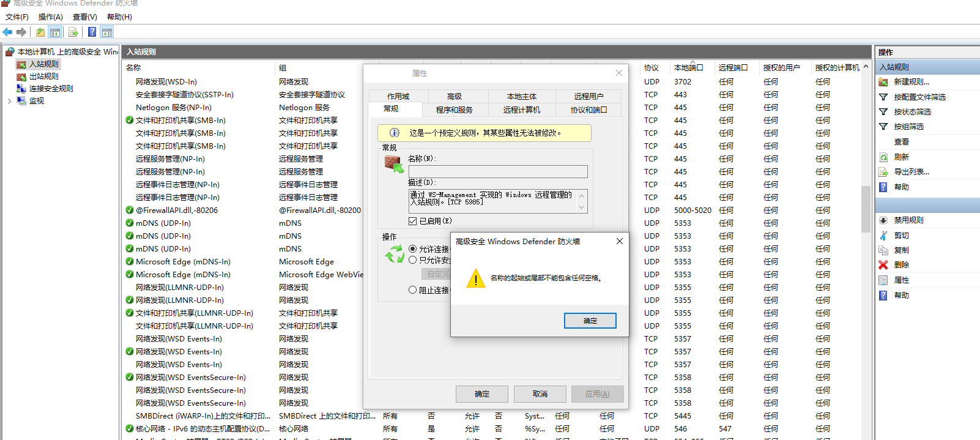Click 帮助 entry below 属性 action

click(901, 295)
